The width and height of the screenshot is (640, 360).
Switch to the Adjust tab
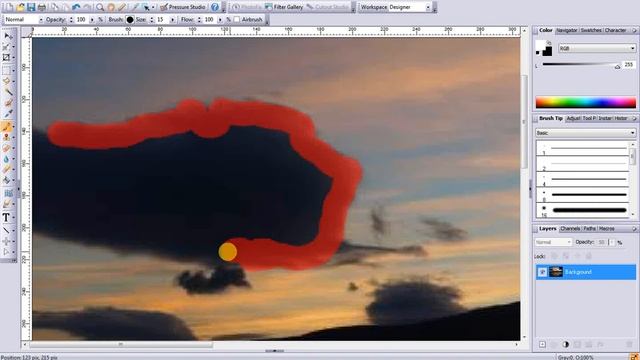point(573,118)
